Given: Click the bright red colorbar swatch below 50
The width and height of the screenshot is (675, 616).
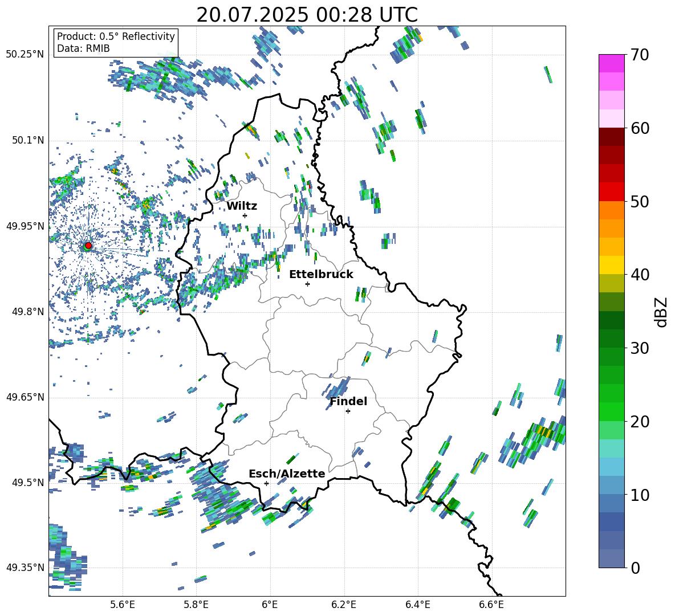Looking at the screenshot, I should 611,192.
